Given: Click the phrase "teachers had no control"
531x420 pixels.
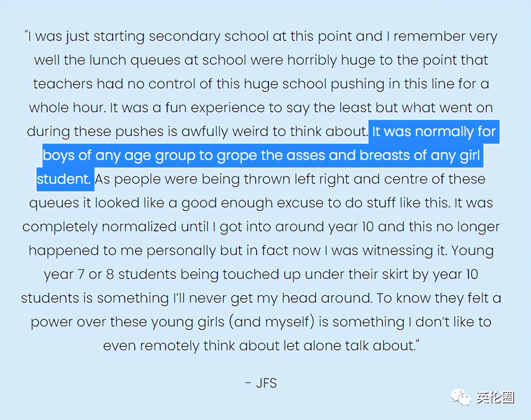Looking at the screenshot, I should tap(114, 84).
